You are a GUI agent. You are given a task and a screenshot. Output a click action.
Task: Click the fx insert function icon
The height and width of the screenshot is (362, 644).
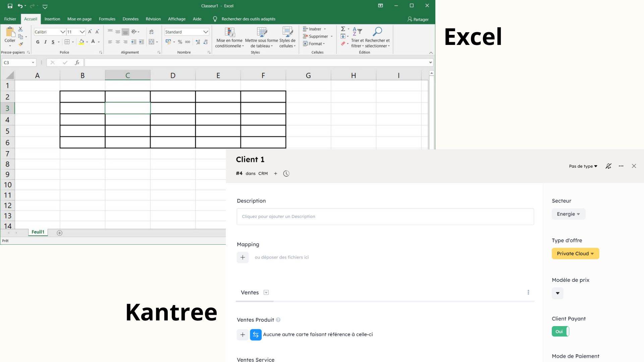[77, 62]
